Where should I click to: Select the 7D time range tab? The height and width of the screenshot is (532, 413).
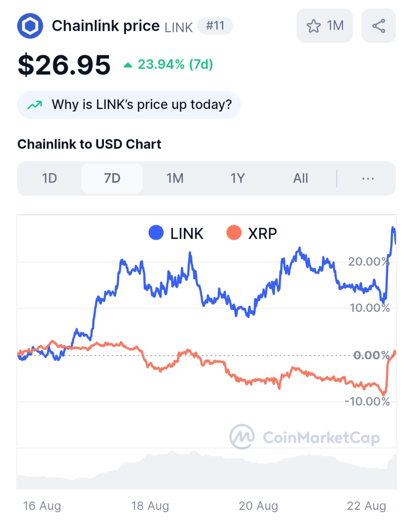tap(112, 178)
